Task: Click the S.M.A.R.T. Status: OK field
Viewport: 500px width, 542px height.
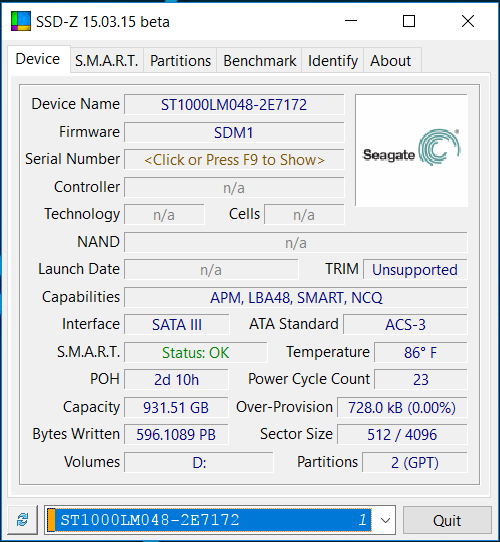Action: coord(195,353)
